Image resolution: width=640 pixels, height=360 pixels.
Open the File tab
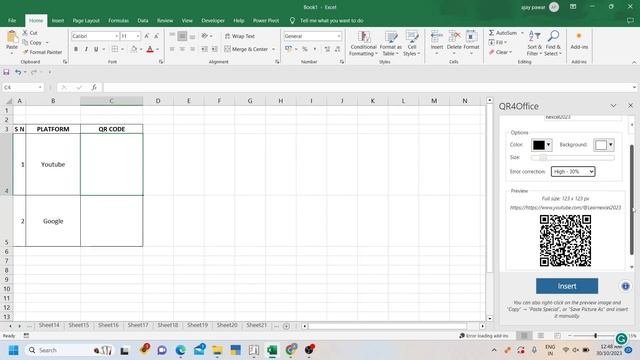pyautogui.click(x=12, y=20)
